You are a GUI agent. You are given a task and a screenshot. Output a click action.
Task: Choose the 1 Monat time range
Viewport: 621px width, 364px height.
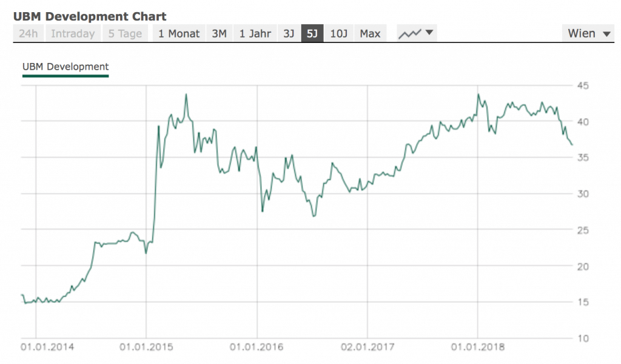tap(179, 33)
